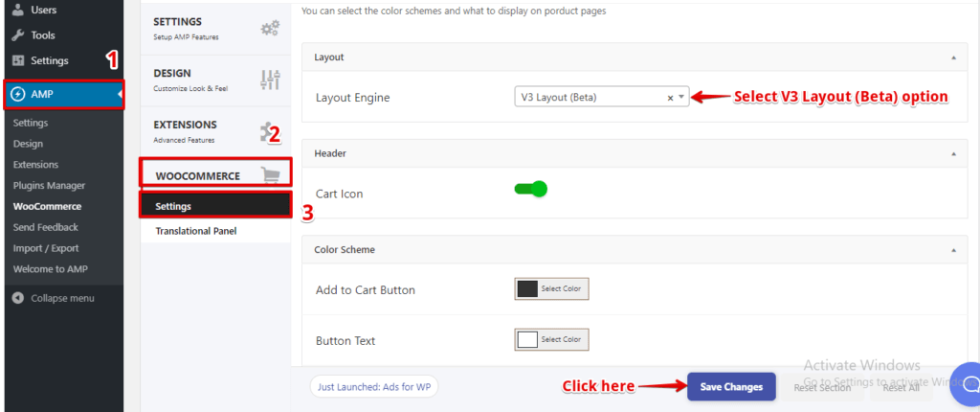The image size is (980, 412).
Task: Click Collapse menu text
Action: click(62, 298)
